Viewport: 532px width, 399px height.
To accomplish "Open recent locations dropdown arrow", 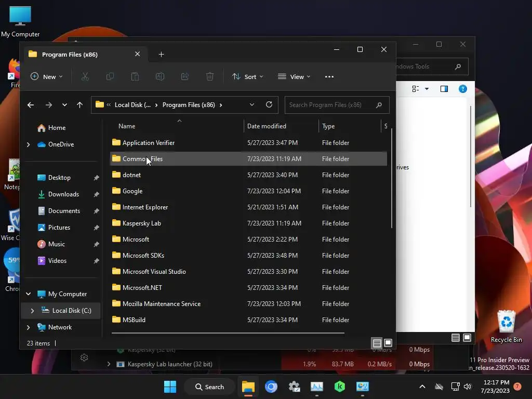I will tap(64, 105).
